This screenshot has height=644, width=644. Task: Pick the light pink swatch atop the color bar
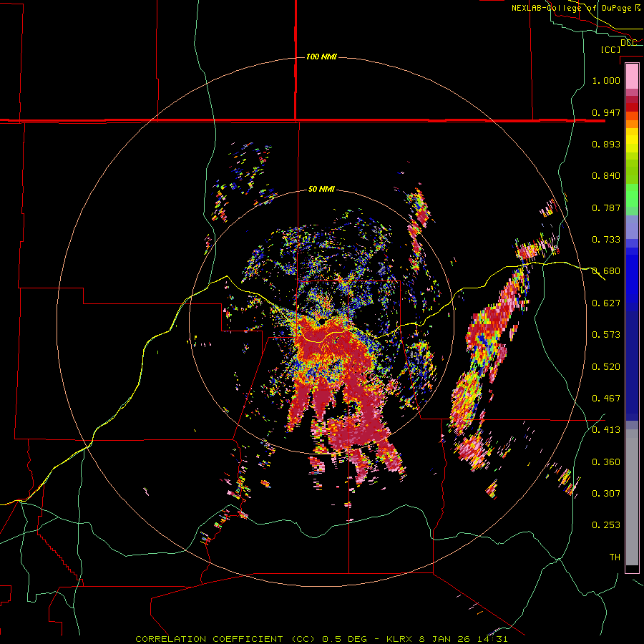pyautogui.click(x=632, y=76)
